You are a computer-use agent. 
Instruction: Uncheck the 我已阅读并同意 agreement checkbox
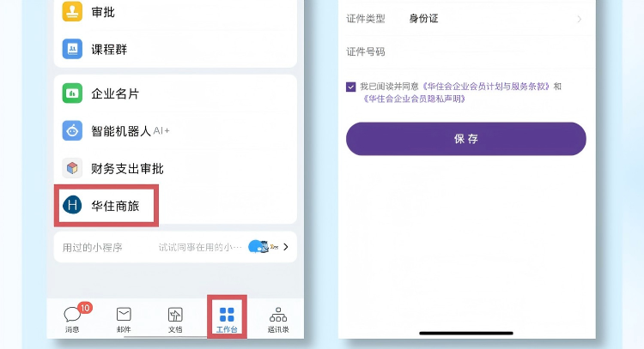point(351,87)
